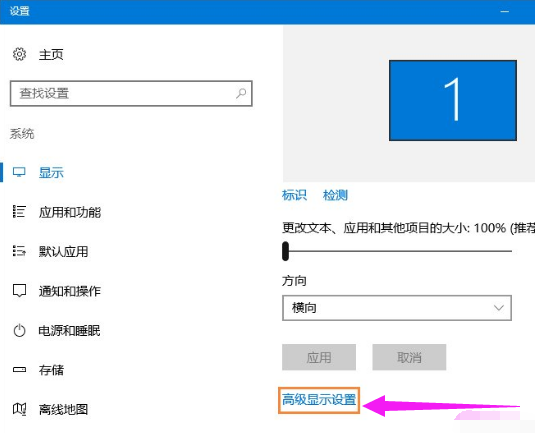Open the 方向 orientation dropdown
Image resolution: width=535 pixels, height=433 pixels.
point(397,308)
